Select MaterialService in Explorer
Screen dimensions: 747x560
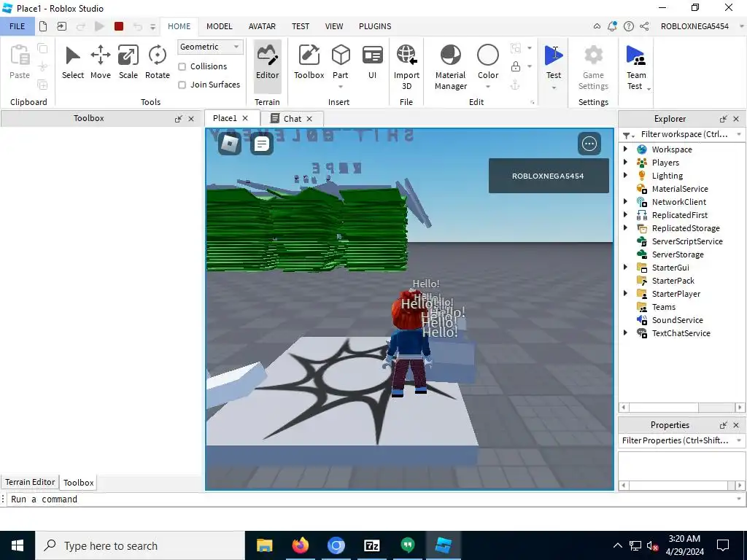click(679, 189)
